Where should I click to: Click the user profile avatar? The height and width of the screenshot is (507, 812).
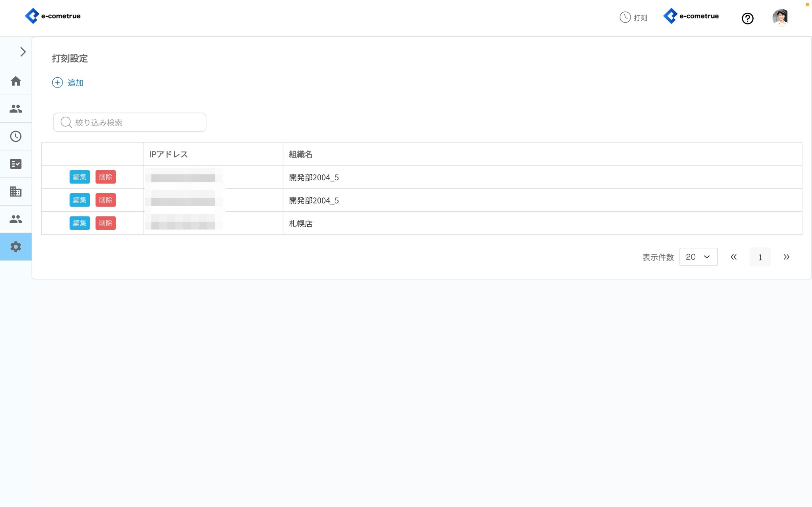[780, 17]
